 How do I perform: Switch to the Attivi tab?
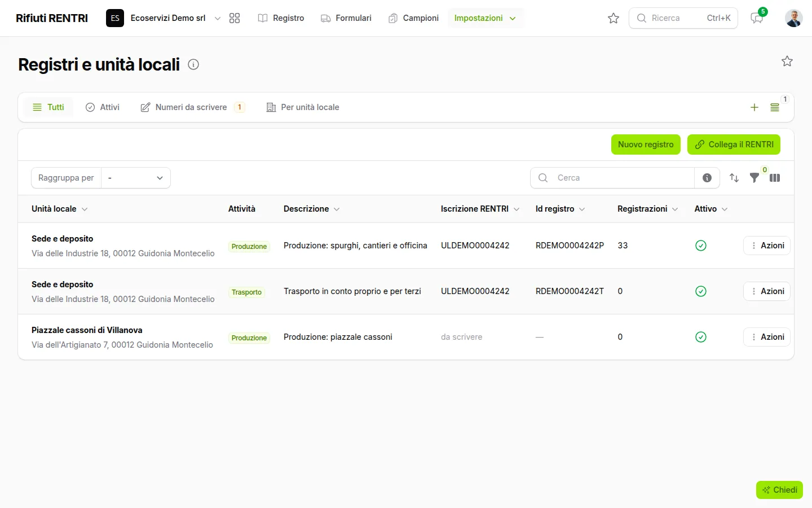(x=103, y=107)
